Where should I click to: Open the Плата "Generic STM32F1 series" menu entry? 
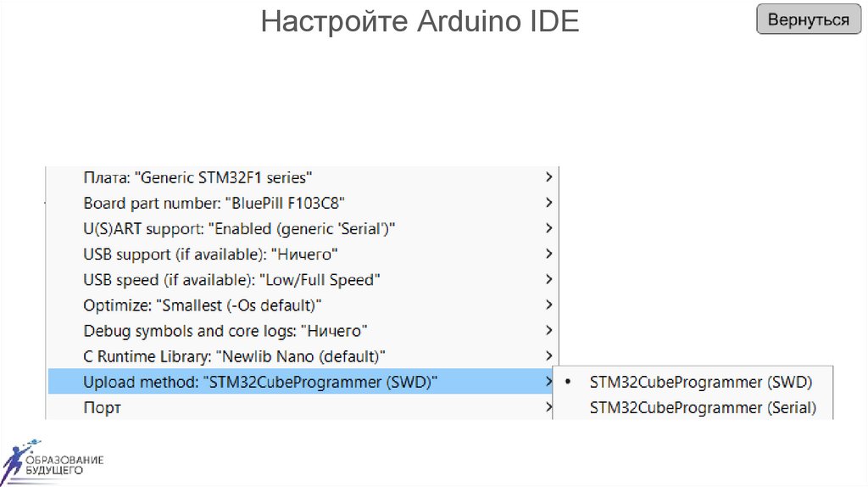[x=302, y=177]
